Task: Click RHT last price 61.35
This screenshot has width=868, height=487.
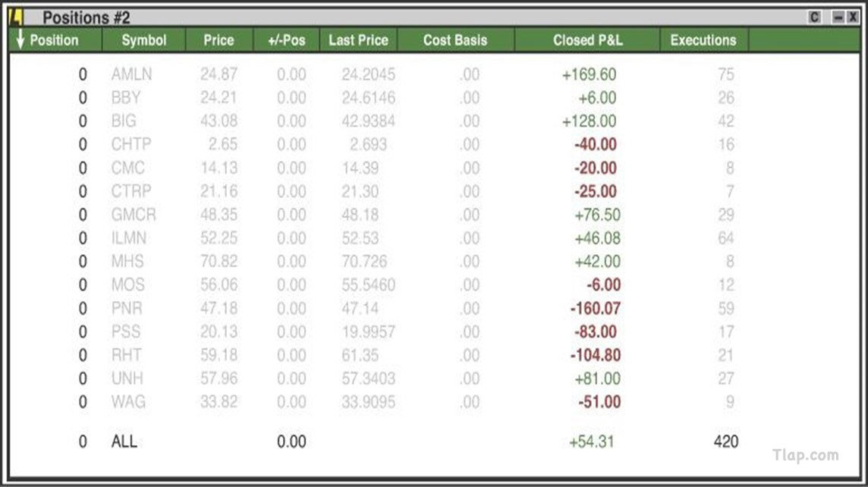Action: (x=360, y=355)
